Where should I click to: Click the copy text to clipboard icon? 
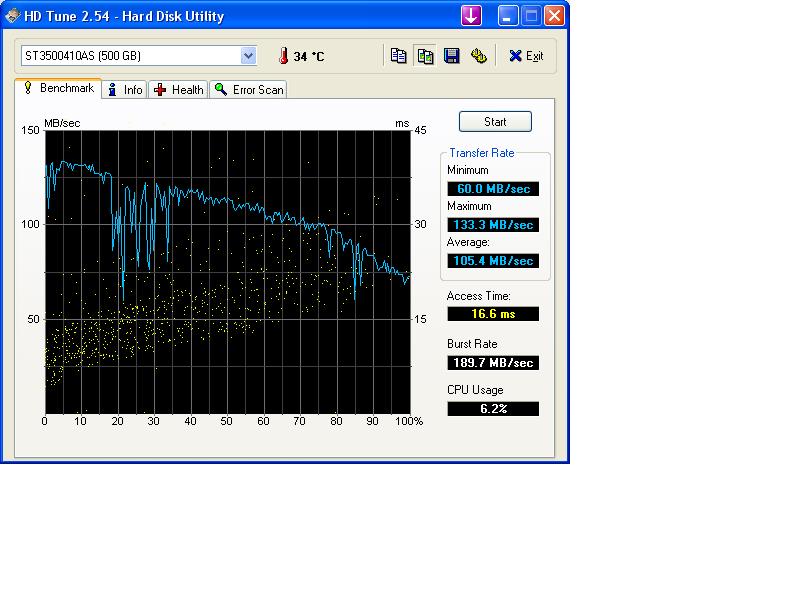click(x=398, y=56)
